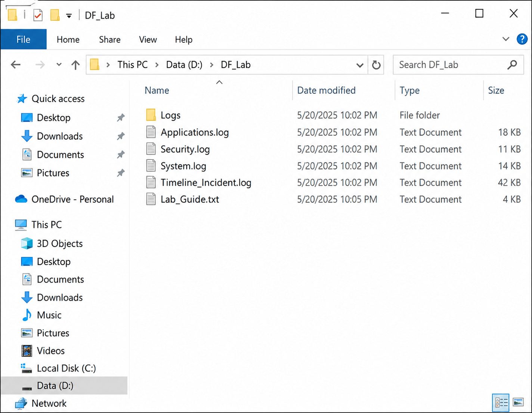Open the Recent locations dropdown
The height and width of the screenshot is (413, 532).
click(x=59, y=65)
